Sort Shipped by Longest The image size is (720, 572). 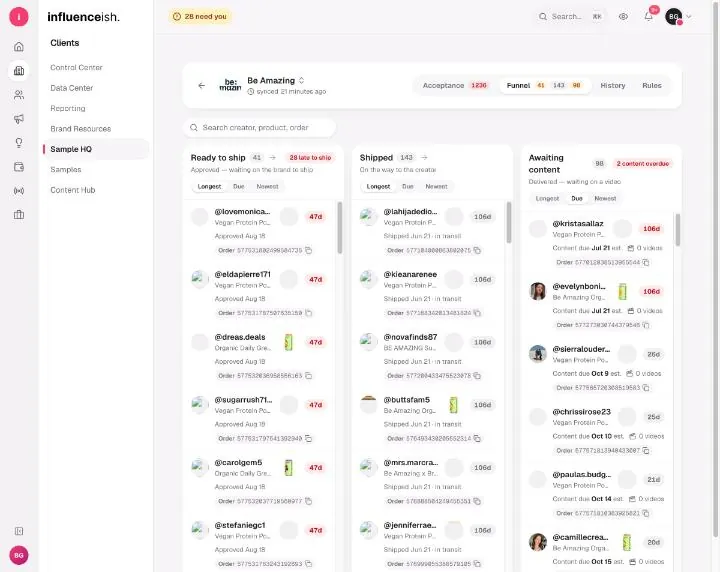tap(378, 186)
